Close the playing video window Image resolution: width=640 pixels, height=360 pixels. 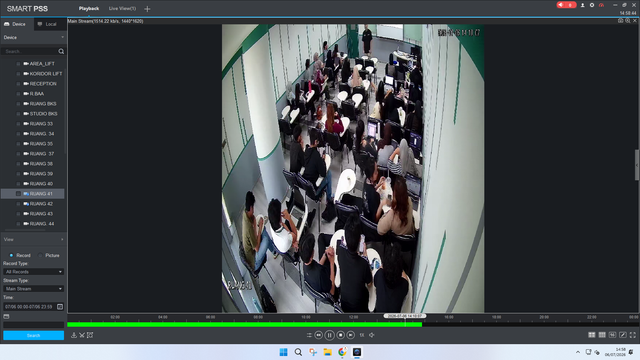click(x=635, y=20)
